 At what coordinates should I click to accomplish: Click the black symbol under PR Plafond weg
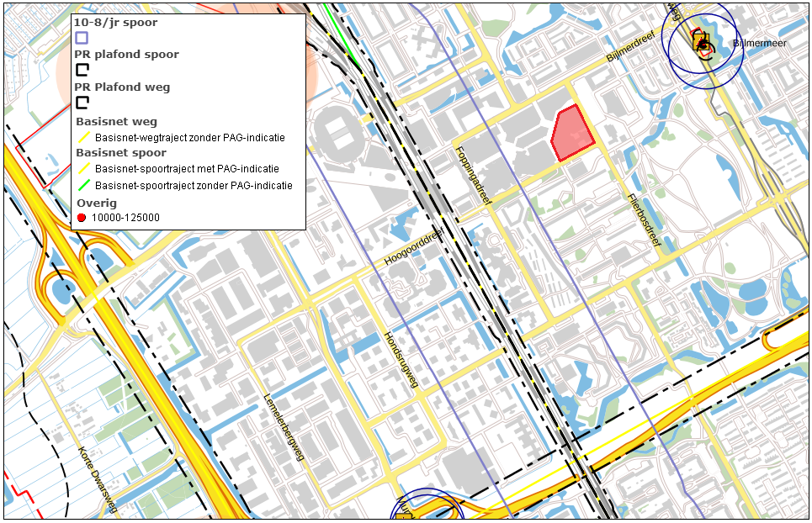click(x=82, y=103)
